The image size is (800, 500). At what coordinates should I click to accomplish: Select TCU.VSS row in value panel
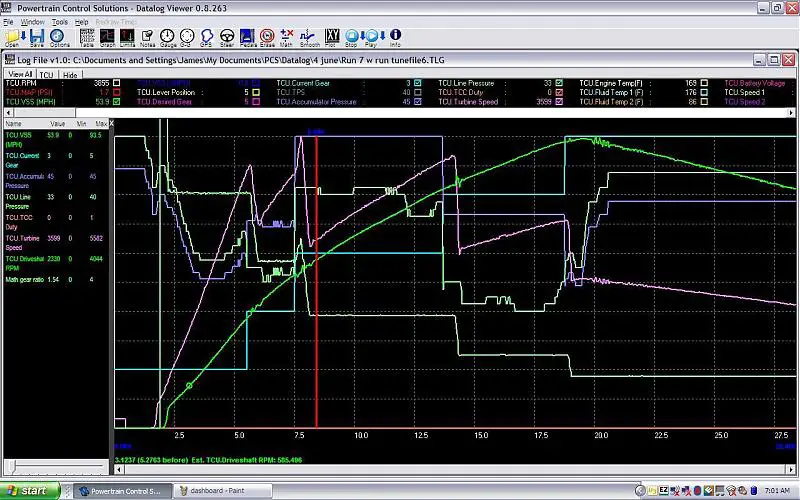(56, 140)
